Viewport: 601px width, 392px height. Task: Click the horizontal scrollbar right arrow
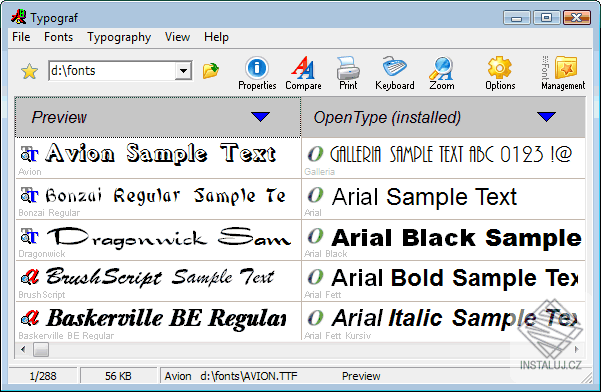click(577, 349)
